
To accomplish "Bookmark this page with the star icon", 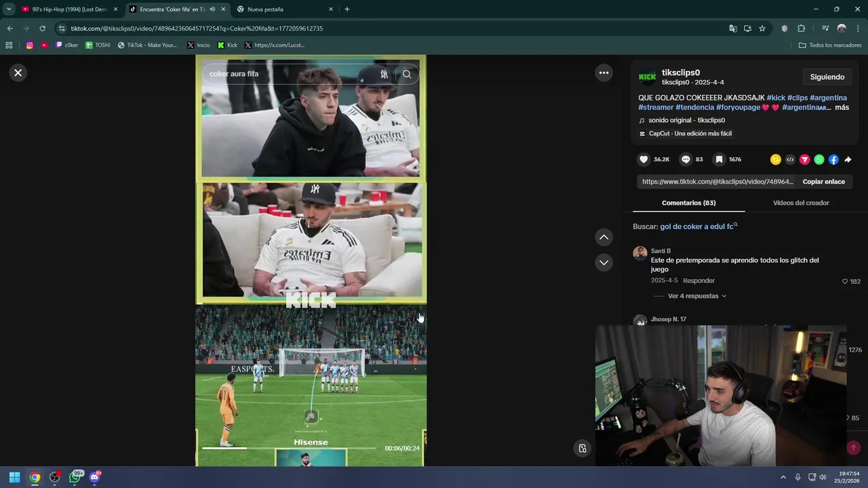I will point(762,28).
